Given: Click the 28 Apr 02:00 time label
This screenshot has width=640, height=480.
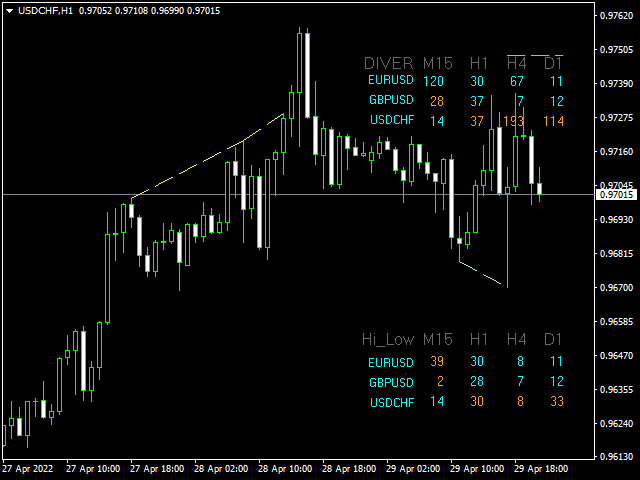Looking at the screenshot, I should tap(221, 469).
